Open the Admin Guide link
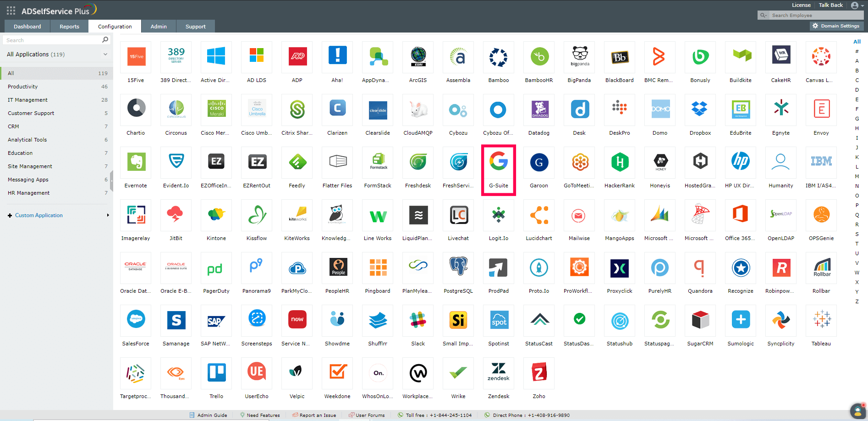Viewport: 868px width, 421px height. pos(209,415)
